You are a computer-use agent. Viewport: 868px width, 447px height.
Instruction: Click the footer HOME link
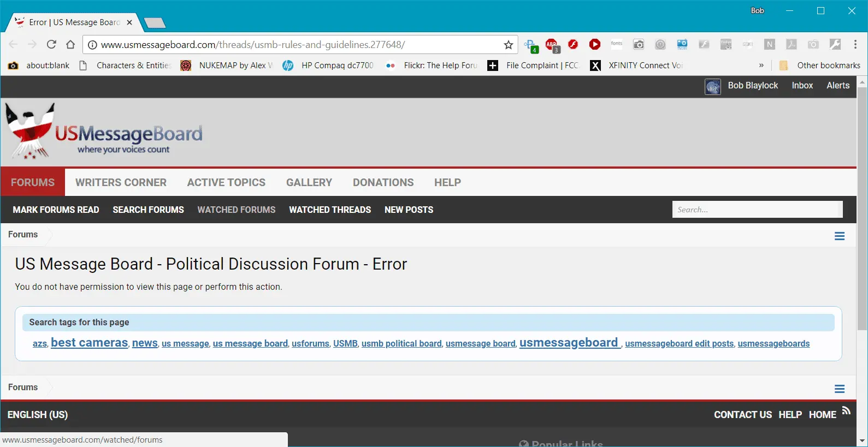[x=823, y=415]
